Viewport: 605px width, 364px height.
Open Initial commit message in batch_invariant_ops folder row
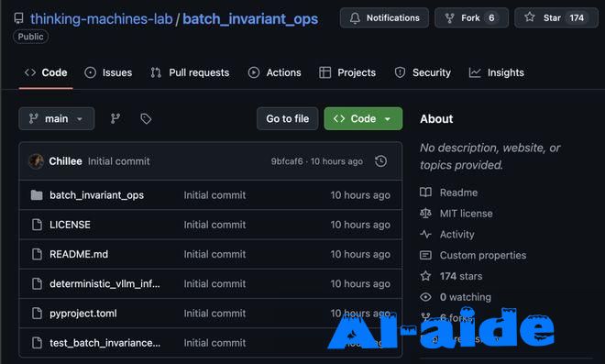click(x=214, y=195)
